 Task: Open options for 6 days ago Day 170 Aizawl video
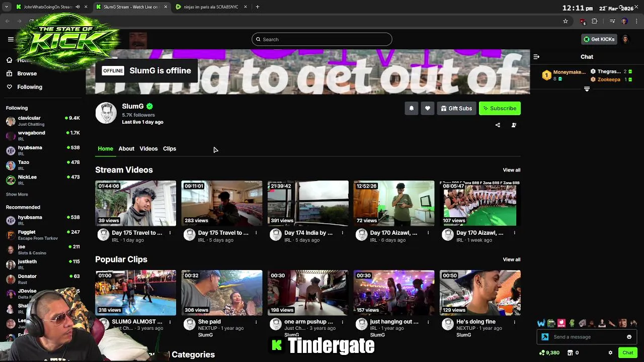428,233
